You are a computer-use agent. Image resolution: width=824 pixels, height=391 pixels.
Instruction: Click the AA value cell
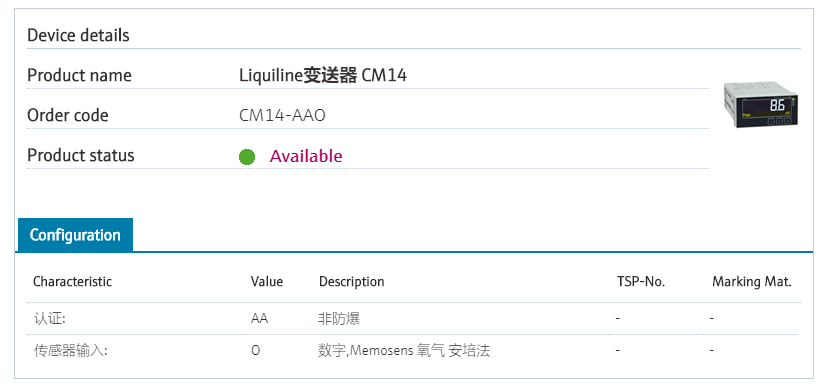[259, 318]
